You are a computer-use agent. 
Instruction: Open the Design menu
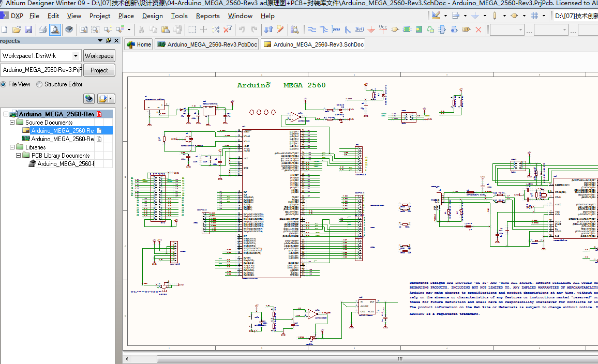coord(153,16)
